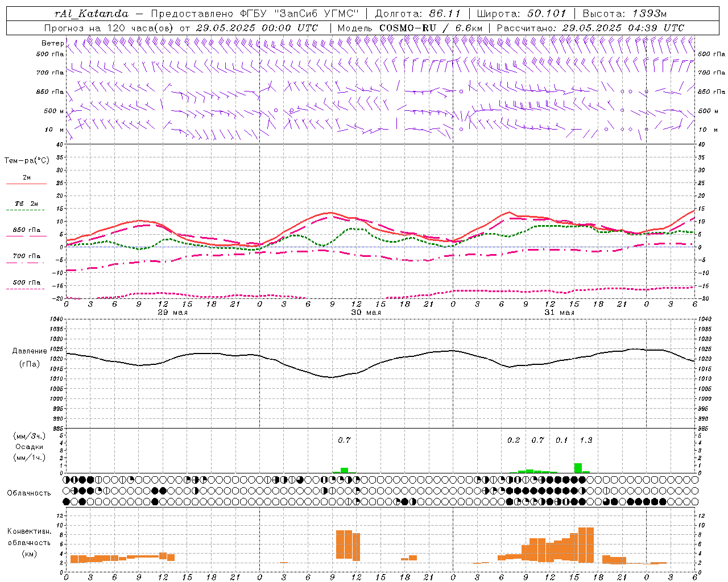The height and width of the screenshot is (582, 728).
Task: Click the Конвективн. облачность panel label
Action: tap(29, 542)
